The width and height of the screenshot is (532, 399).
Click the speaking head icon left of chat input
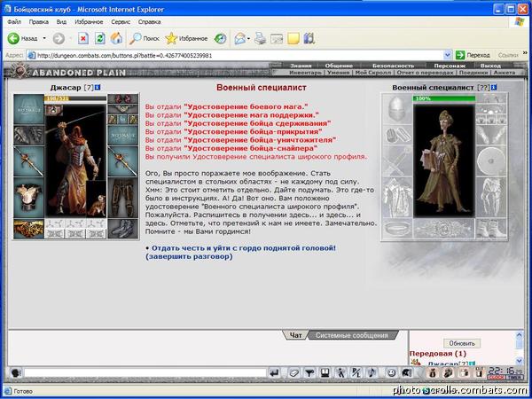[16, 373]
